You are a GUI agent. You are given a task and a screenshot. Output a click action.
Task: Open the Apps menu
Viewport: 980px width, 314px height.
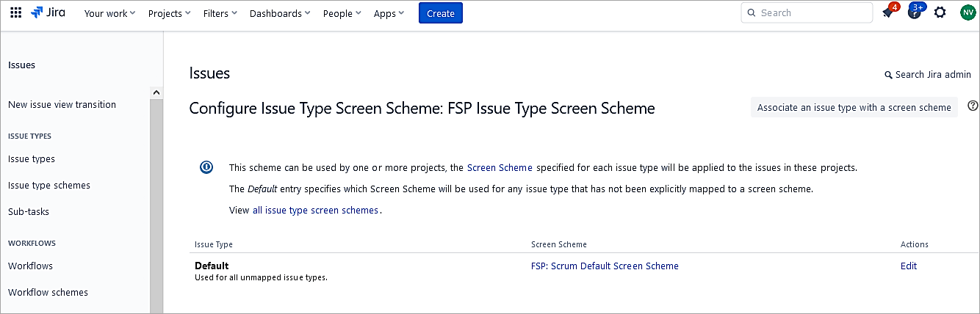pyautogui.click(x=389, y=13)
